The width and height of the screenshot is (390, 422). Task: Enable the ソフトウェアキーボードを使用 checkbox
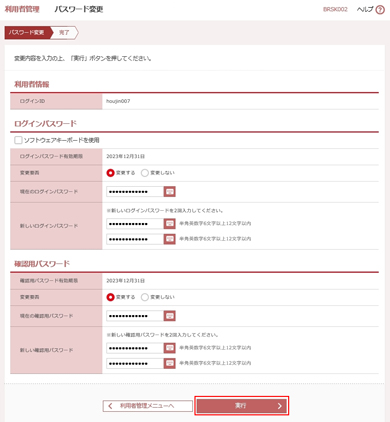[18, 140]
